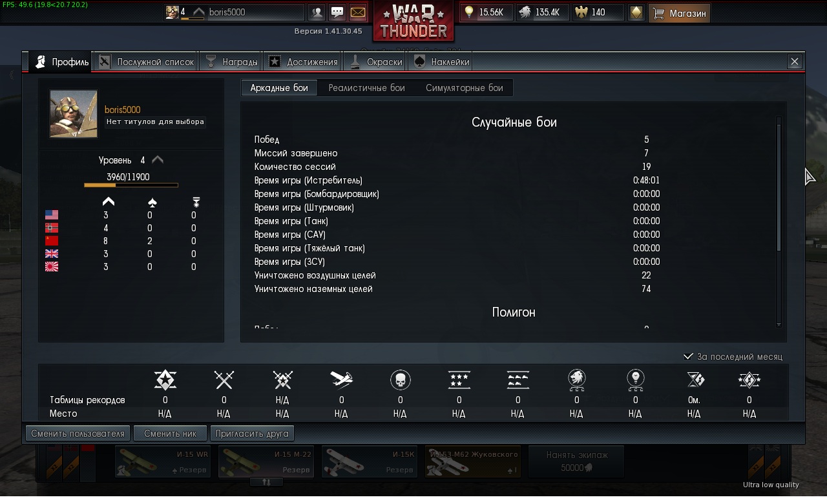Screen dimensions: 827x504
Task: Switch to Симуляторные бои mode
Action: pyautogui.click(x=464, y=88)
